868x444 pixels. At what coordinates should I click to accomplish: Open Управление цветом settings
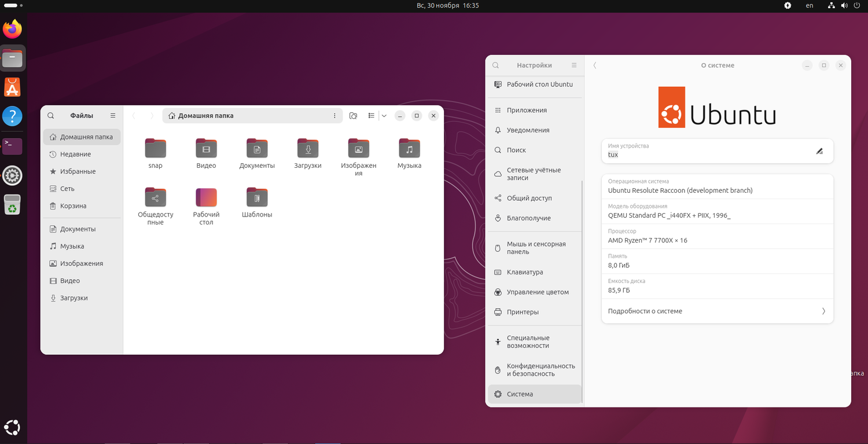pos(534,292)
